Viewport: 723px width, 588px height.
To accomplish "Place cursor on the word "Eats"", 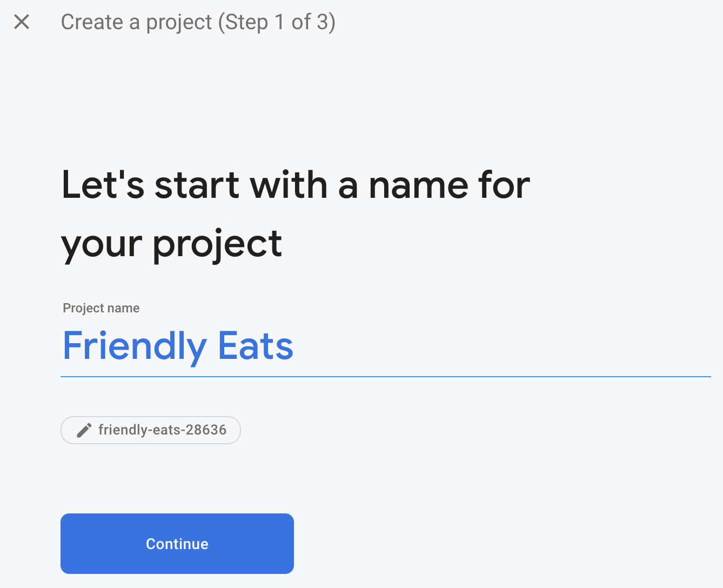I will coord(255,346).
